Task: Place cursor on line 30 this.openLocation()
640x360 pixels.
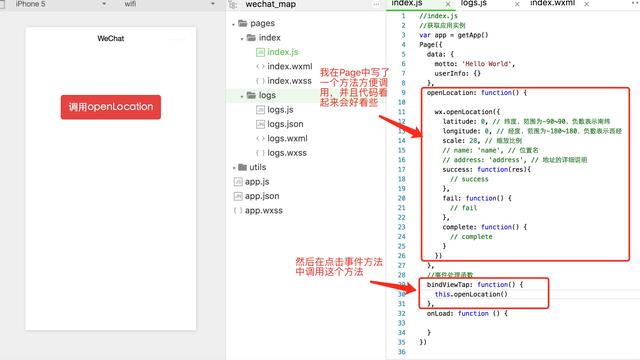Action: click(471, 294)
